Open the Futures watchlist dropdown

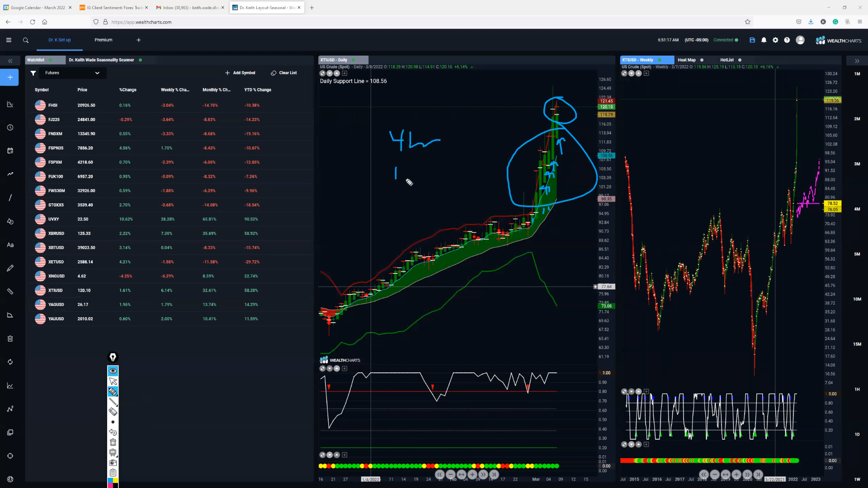pos(72,73)
